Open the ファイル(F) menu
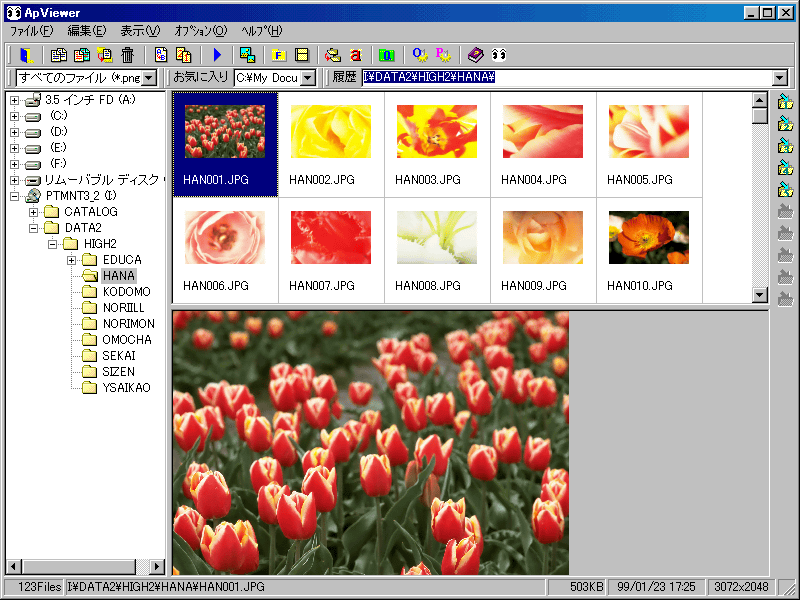The height and width of the screenshot is (600, 800). 32,31
